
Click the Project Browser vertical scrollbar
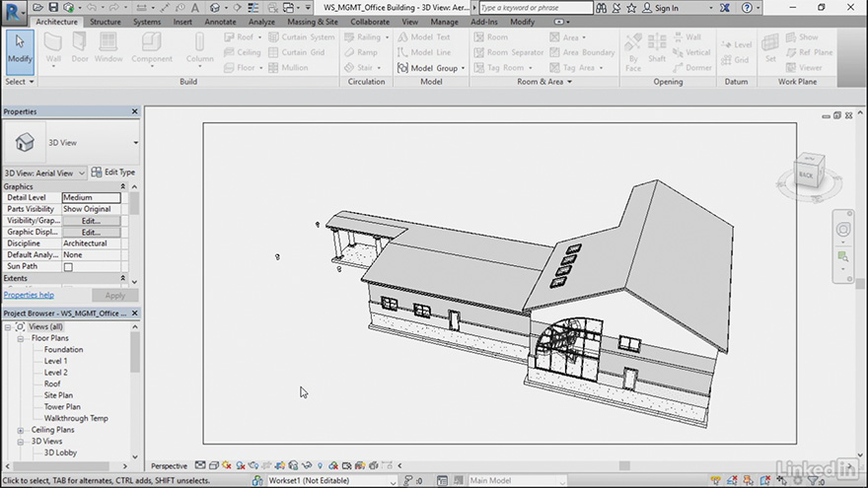[x=135, y=391]
